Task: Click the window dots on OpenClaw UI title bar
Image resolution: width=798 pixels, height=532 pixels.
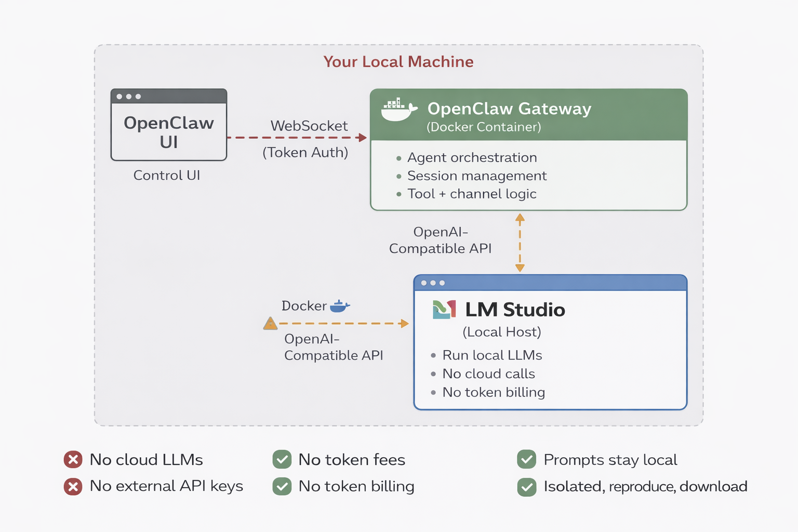Action: pyautogui.click(x=129, y=97)
